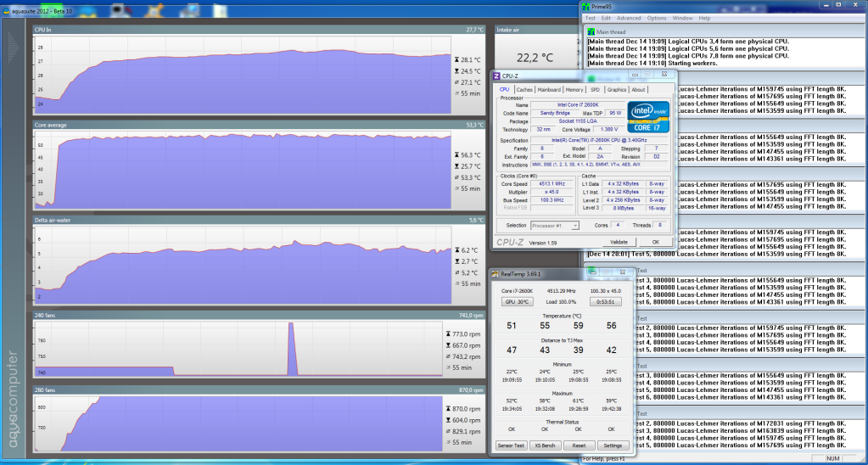Click the maximum icon beside 870.0 rpm

pyautogui.click(x=448, y=408)
